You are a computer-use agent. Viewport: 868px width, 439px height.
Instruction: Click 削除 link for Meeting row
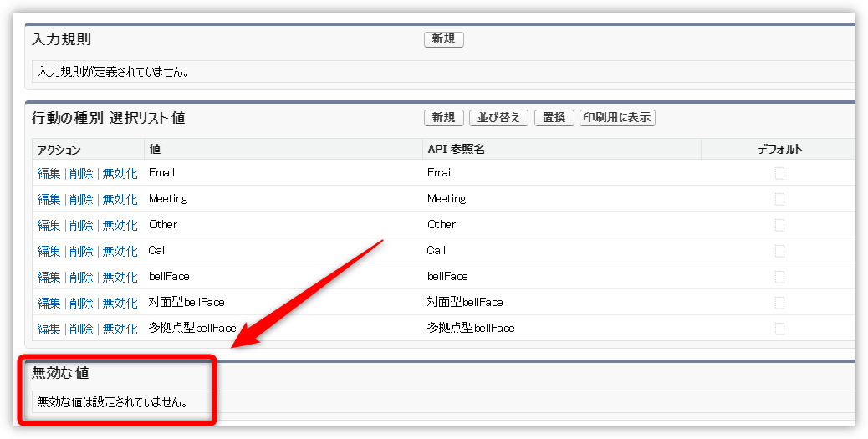pyautogui.click(x=81, y=199)
